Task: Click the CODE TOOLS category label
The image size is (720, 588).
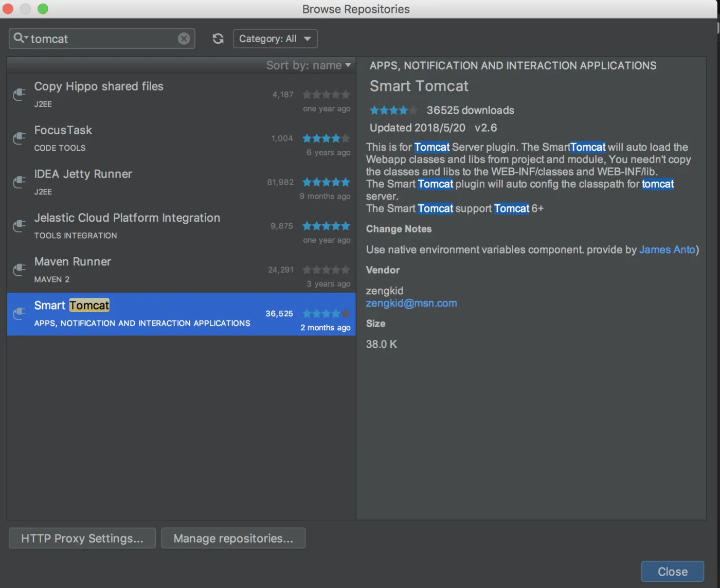Action: coord(60,148)
